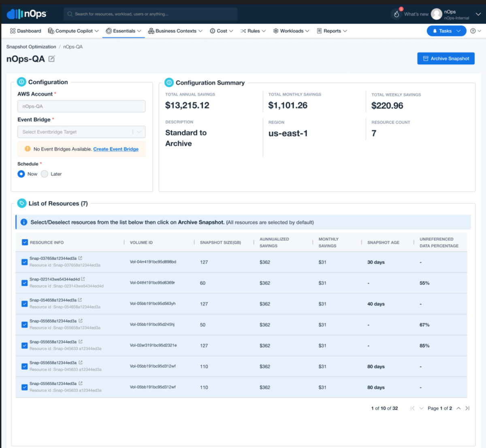
Task: Open the Business Contexts menu
Action: 175,31
